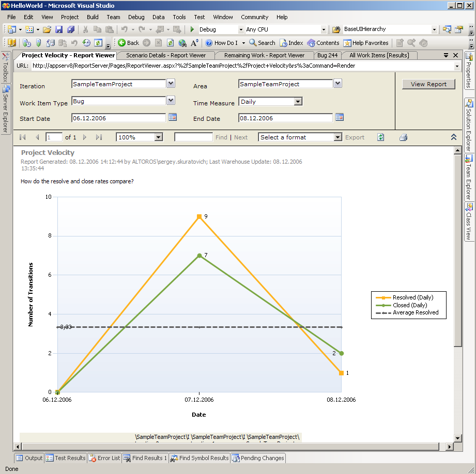Open the Team menu
Screen dimensions: 476x474
113,17
